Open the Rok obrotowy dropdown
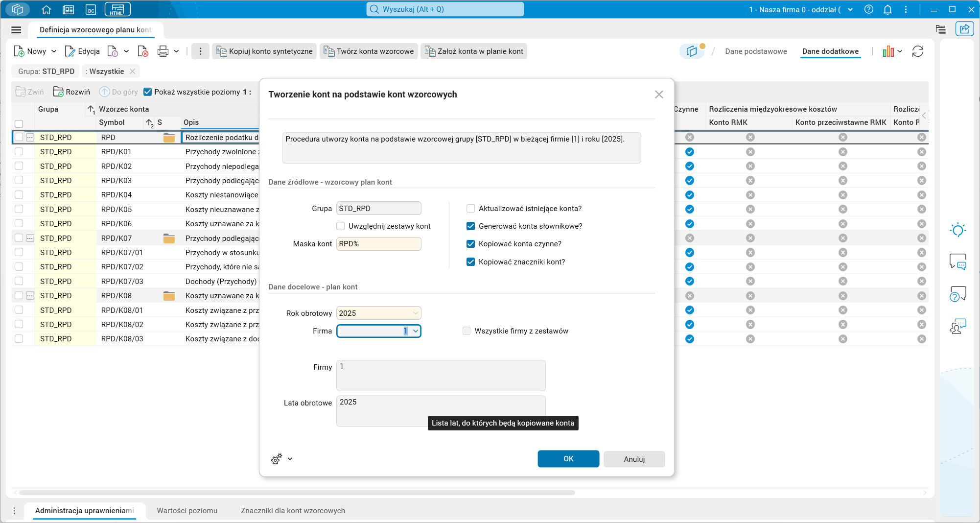The image size is (980, 523). (x=416, y=313)
